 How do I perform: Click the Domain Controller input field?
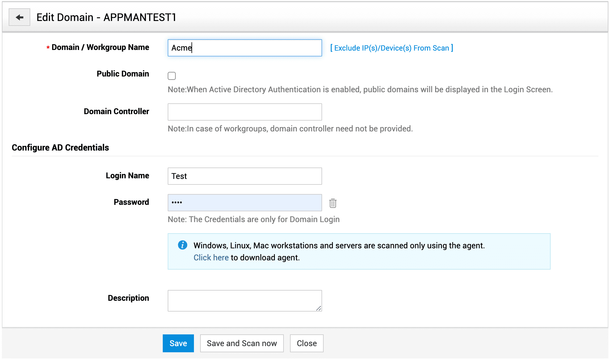[x=245, y=112]
